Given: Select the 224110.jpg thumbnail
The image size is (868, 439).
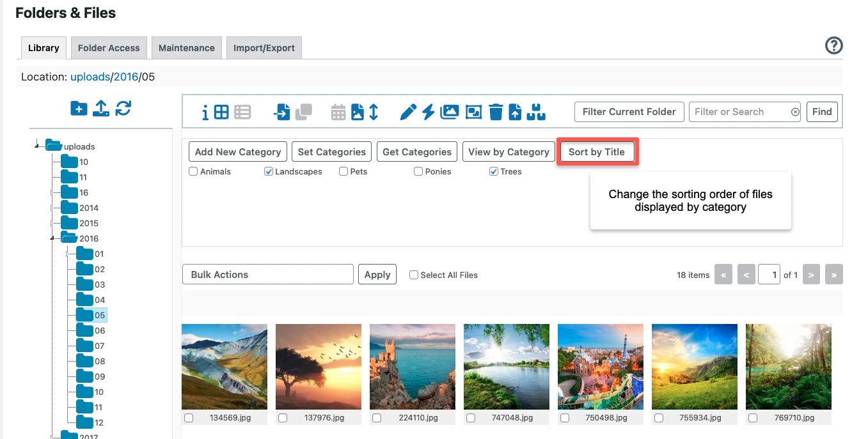Looking at the screenshot, I should click(413, 367).
